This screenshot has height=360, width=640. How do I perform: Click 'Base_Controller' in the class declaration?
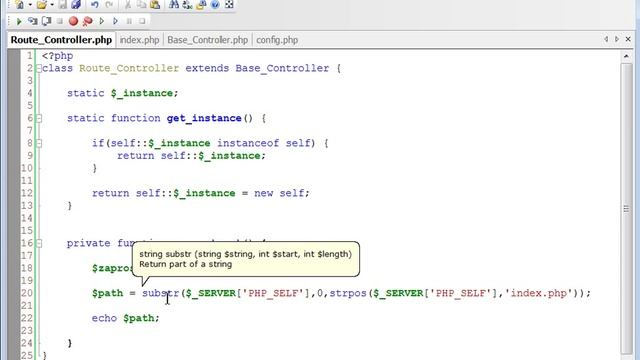tap(282, 68)
